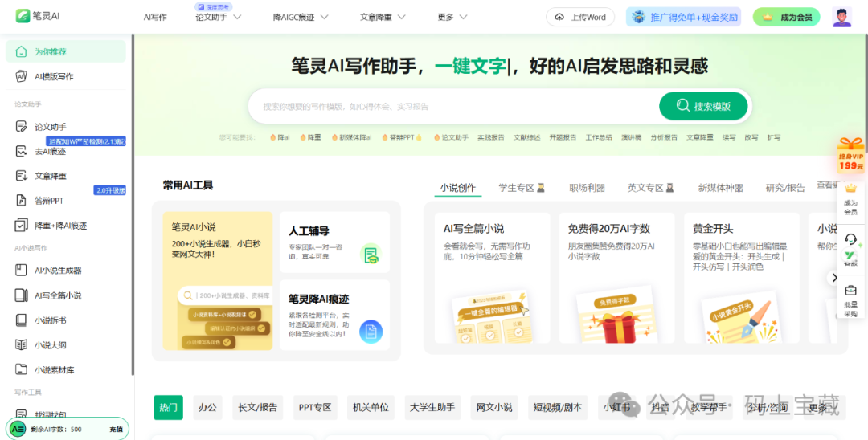This screenshot has width=868, height=440.
Task: Click right arrow to scroll tool cards
Action: pos(833,278)
